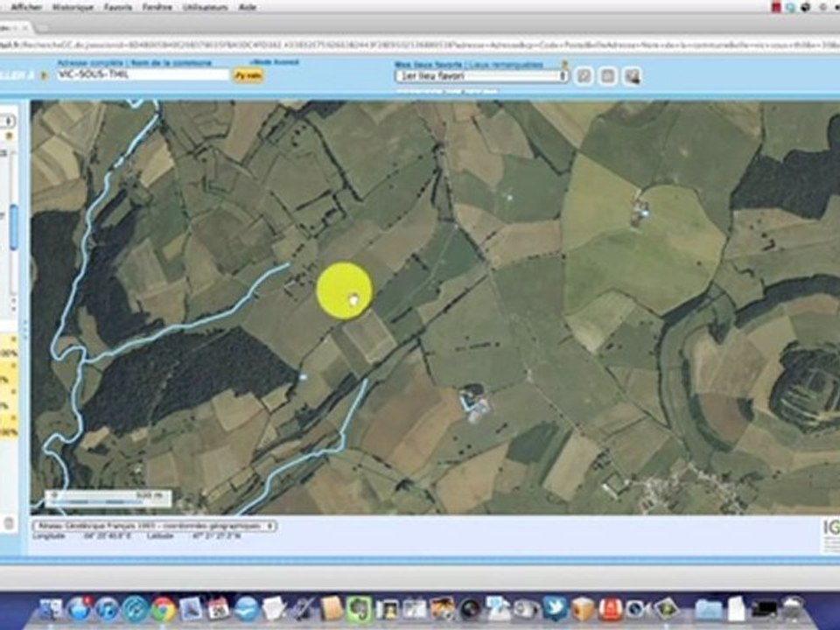Viewport: 840px width, 630px height.
Task: Click the middle square icon beside favorites dropdown
Action: click(x=607, y=76)
